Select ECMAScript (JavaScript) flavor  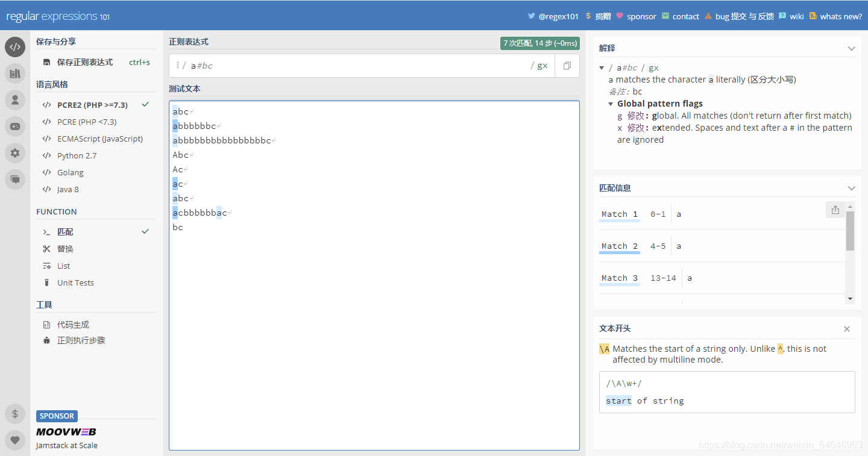pyautogui.click(x=96, y=139)
